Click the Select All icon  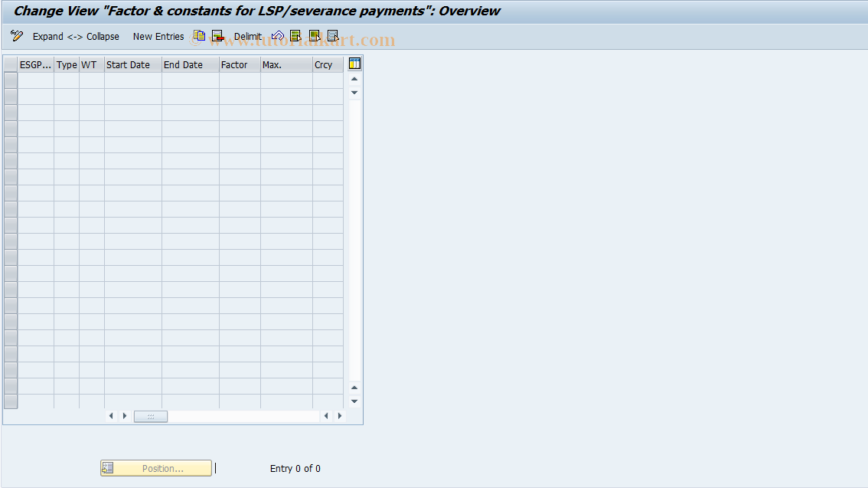point(295,36)
